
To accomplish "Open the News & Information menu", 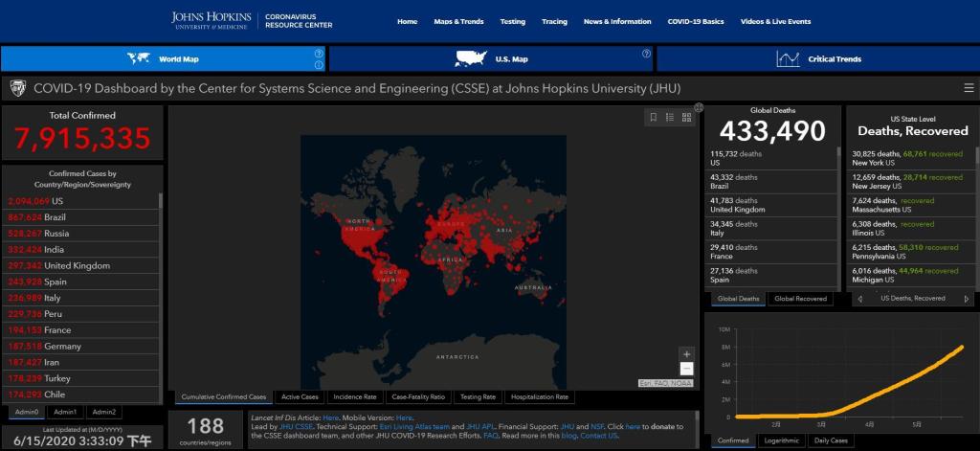I will click(617, 21).
